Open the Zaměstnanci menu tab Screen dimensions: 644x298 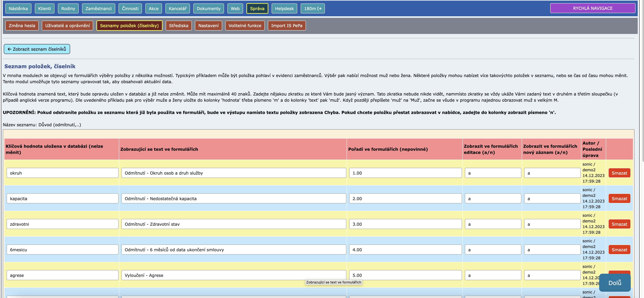[x=98, y=9]
